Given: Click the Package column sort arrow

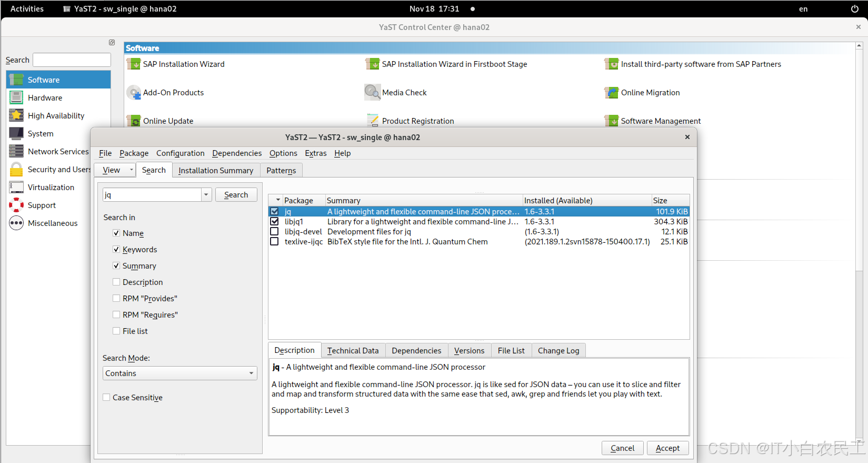Looking at the screenshot, I should point(278,200).
